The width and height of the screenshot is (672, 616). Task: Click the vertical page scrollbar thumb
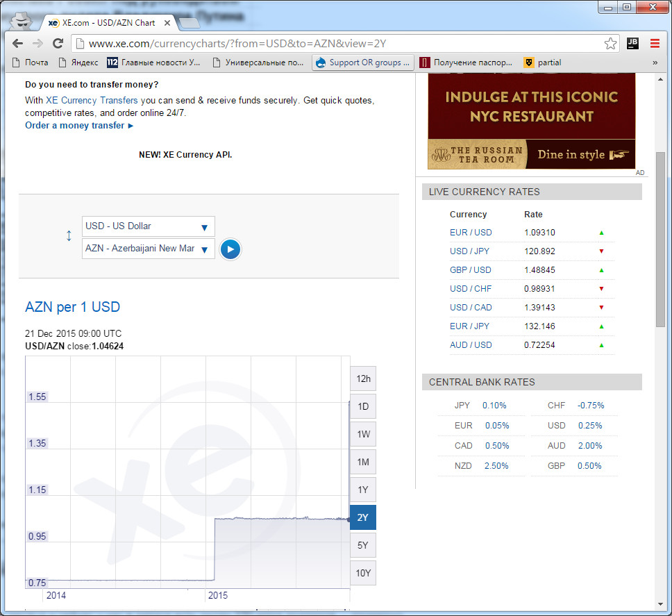tap(660, 239)
